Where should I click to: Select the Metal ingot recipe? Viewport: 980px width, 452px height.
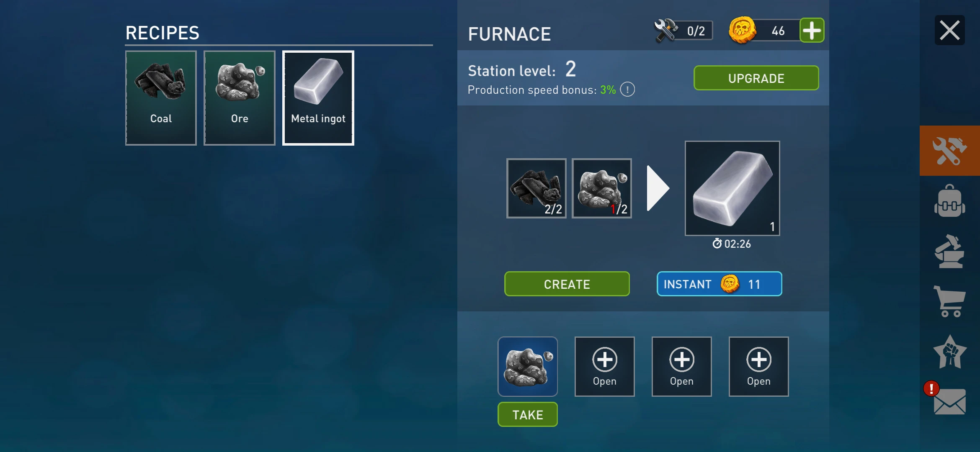pyautogui.click(x=318, y=98)
